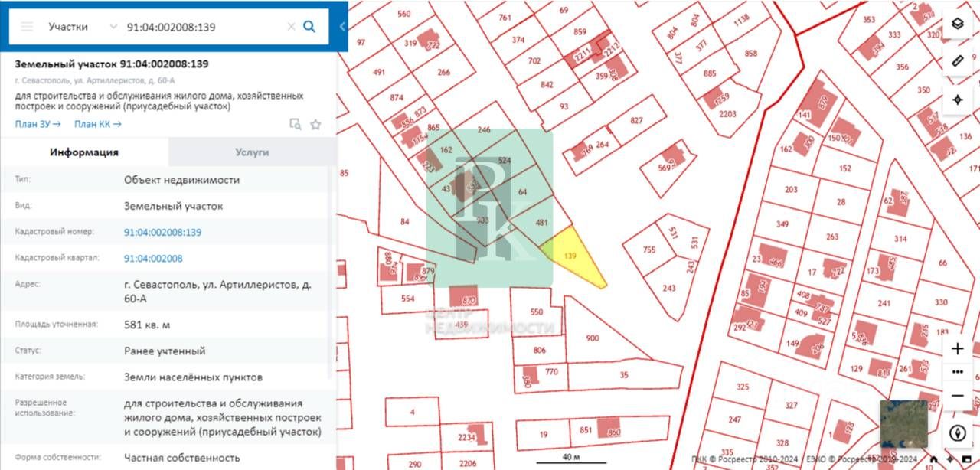The image size is (980, 470).
Task: Select parcel 263 on the map
Action: (x=832, y=237)
